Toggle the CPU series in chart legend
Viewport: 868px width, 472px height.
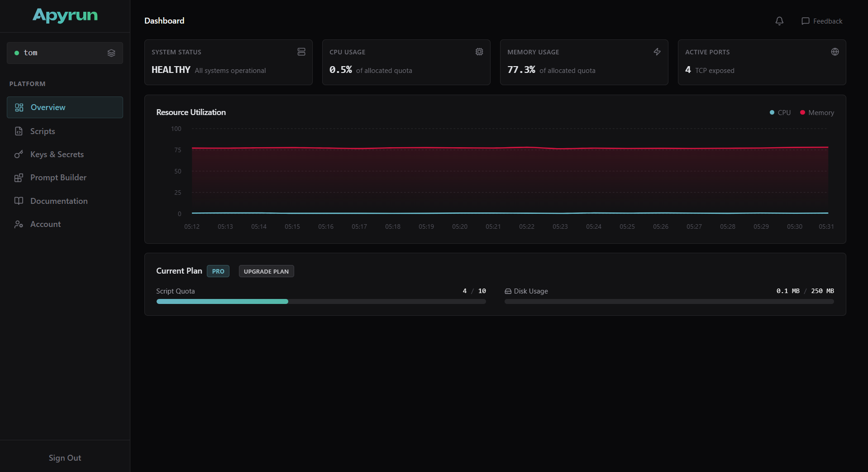coord(779,112)
